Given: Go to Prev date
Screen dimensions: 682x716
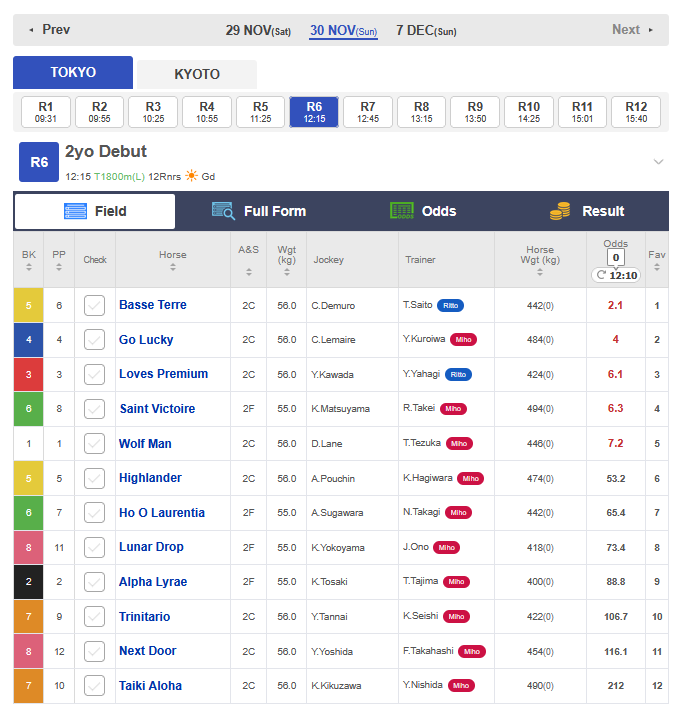Looking at the screenshot, I should pos(50,30).
